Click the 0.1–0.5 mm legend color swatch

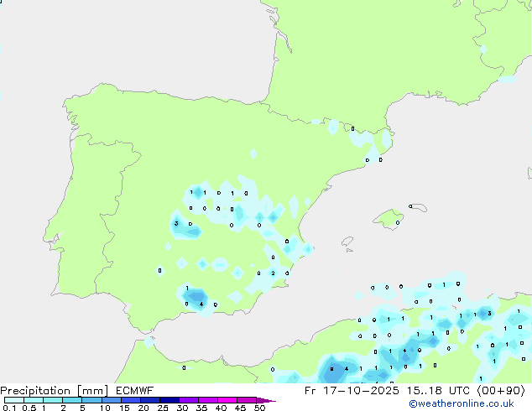pyautogui.click(x=14, y=400)
